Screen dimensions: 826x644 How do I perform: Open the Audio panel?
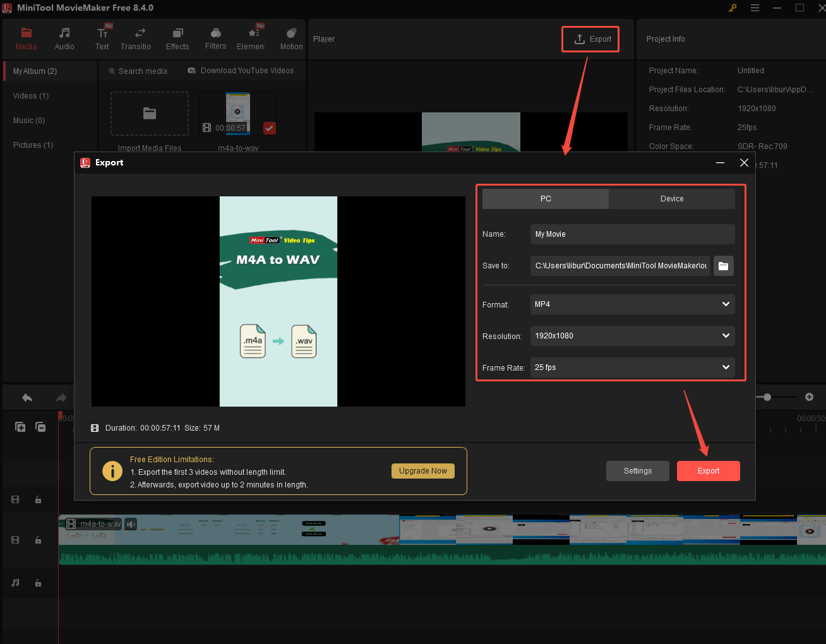64,38
